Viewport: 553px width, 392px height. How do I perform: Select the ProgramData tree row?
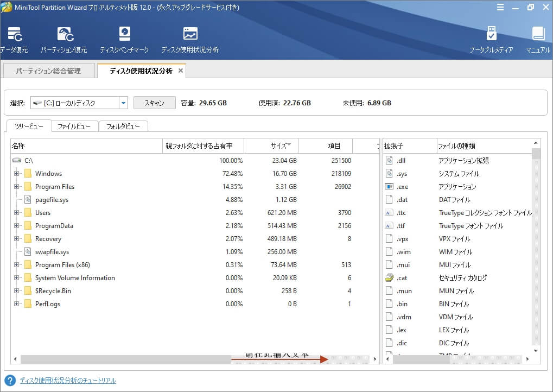(x=195, y=225)
